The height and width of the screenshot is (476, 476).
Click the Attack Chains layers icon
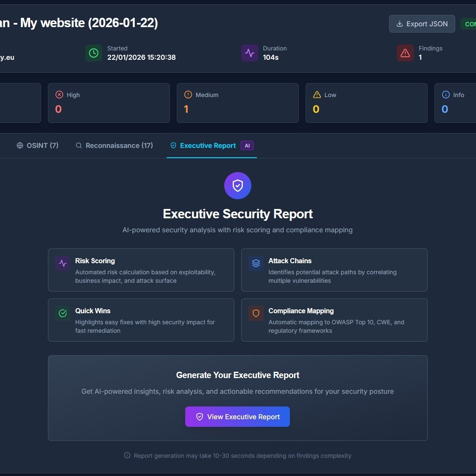256,263
